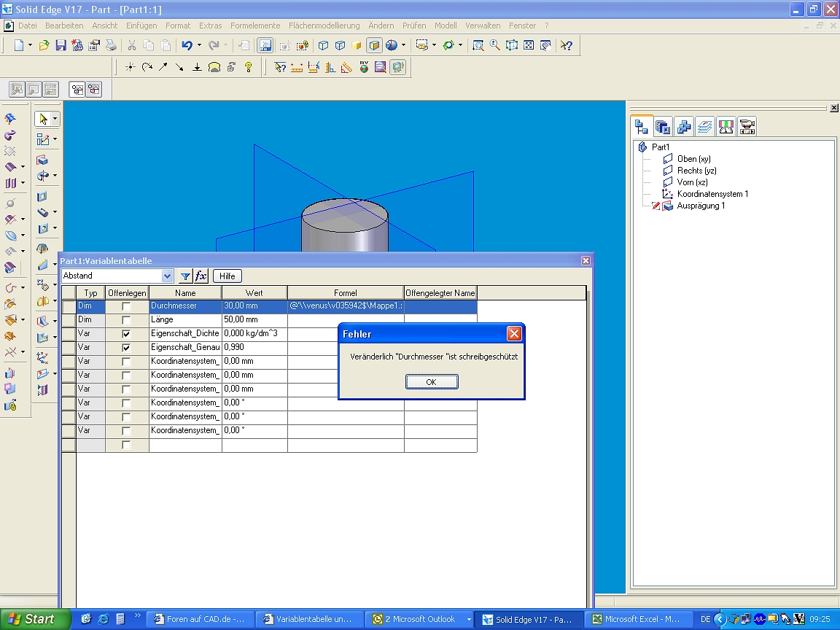Click the Select tool arrow icon
840x630 pixels.
(43, 118)
